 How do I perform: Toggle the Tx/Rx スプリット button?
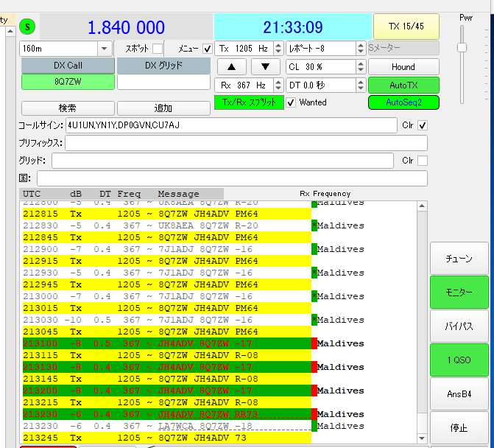click(x=249, y=102)
